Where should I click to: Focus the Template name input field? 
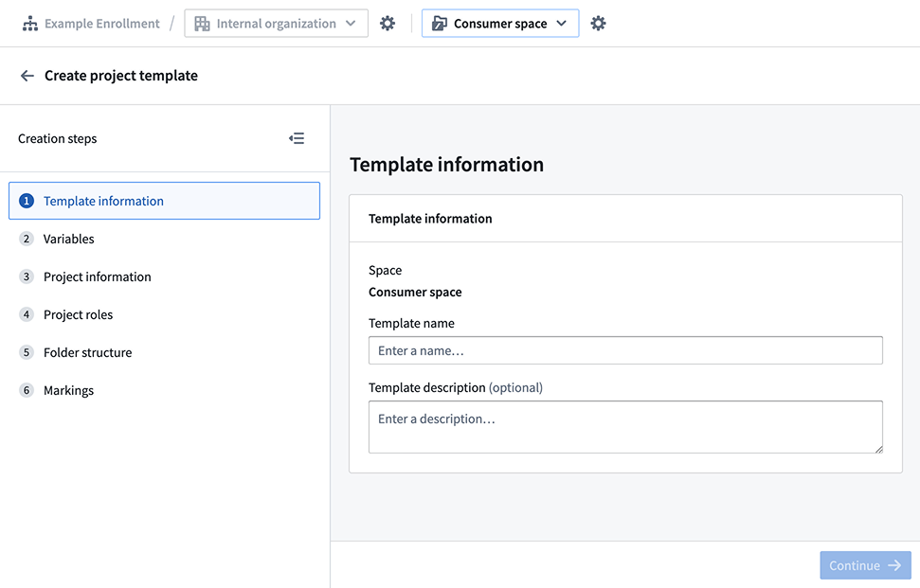coord(625,350)
